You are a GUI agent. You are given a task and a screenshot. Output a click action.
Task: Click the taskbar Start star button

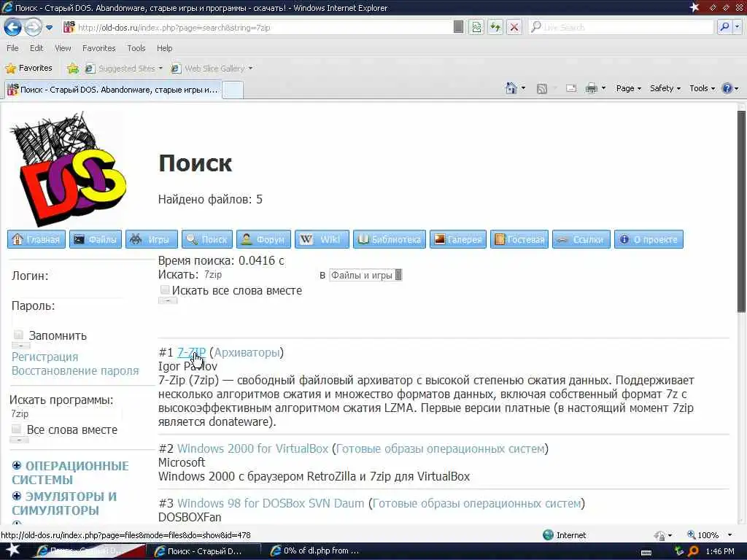point(13,551)
